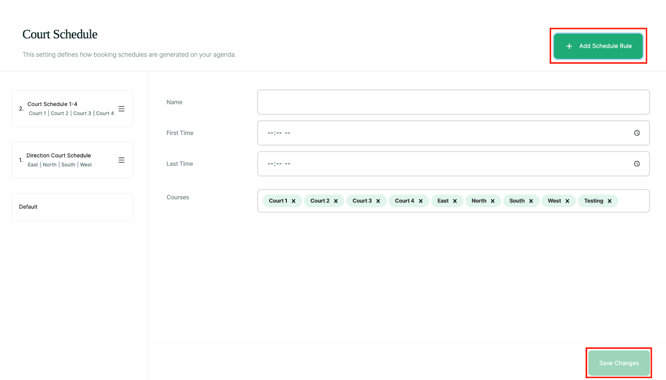Image resolution: width=666 pixels, height=380 pixels.
Task: Click the Save Changes button
Action: (619, 363)
